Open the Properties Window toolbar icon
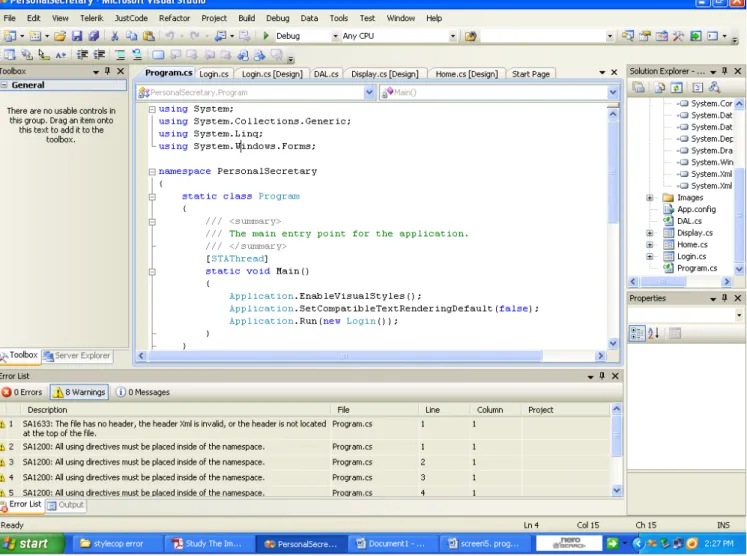The height and width of the screenshot is (556, 747). click(645, 36)
